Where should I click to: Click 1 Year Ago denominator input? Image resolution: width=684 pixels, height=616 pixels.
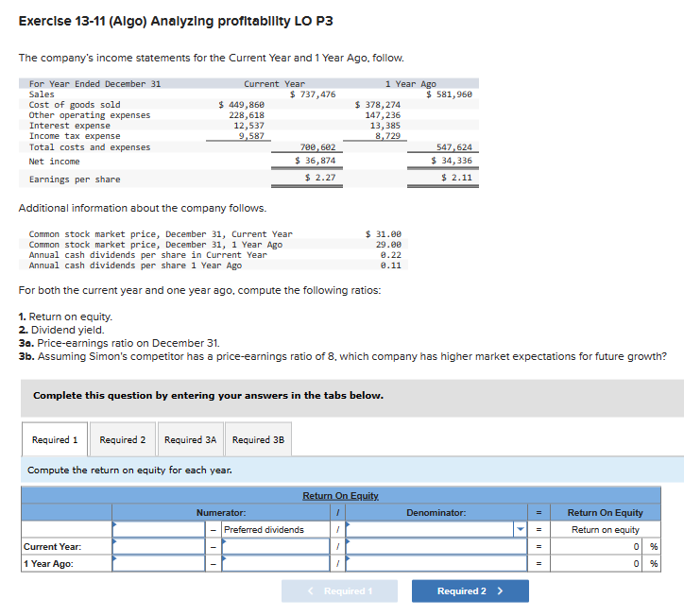(x=436, y=563)
